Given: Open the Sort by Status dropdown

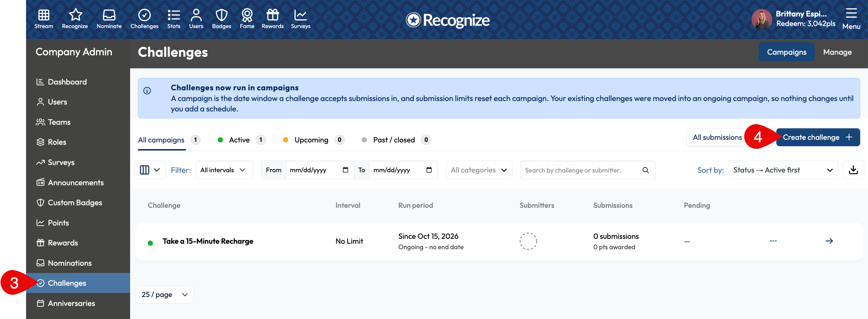Looking at the screenshot, I should (783, 170).
